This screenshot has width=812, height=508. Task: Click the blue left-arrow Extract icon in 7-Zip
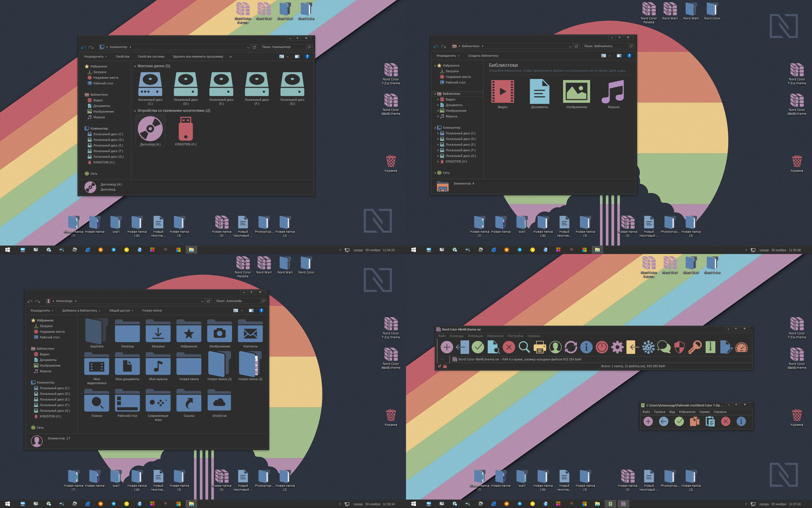663,421
